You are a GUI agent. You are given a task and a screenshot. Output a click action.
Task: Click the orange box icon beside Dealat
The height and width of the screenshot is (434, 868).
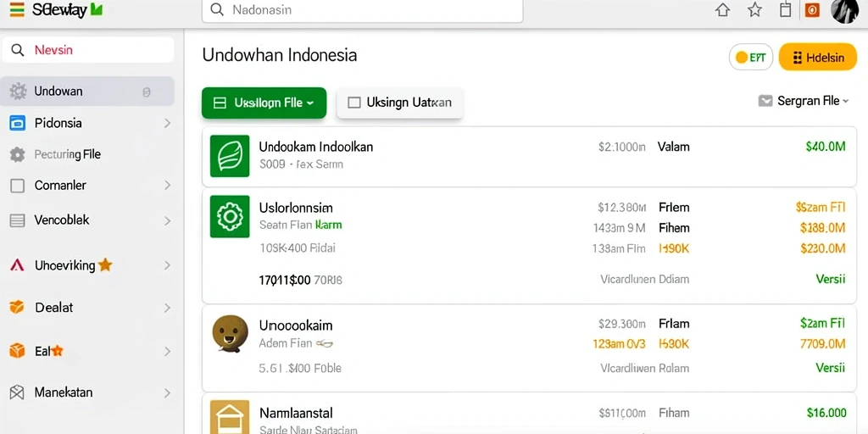(17, 307)
